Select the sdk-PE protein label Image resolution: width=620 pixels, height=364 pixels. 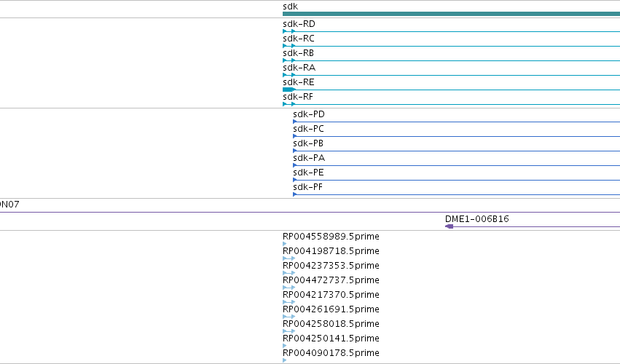click(308, 173)
